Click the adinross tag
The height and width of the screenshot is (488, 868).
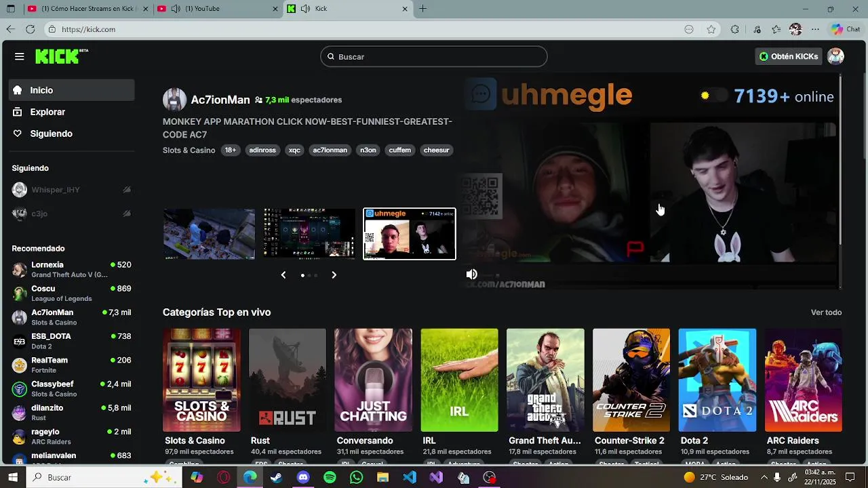tap(262, 150)
